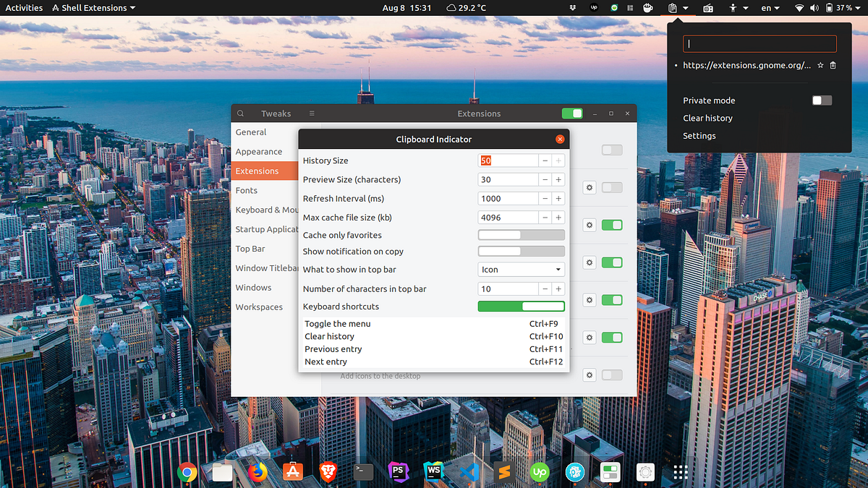
Task: Enable Private mode in clipboard menu
Action: click(x=822, y=100)
